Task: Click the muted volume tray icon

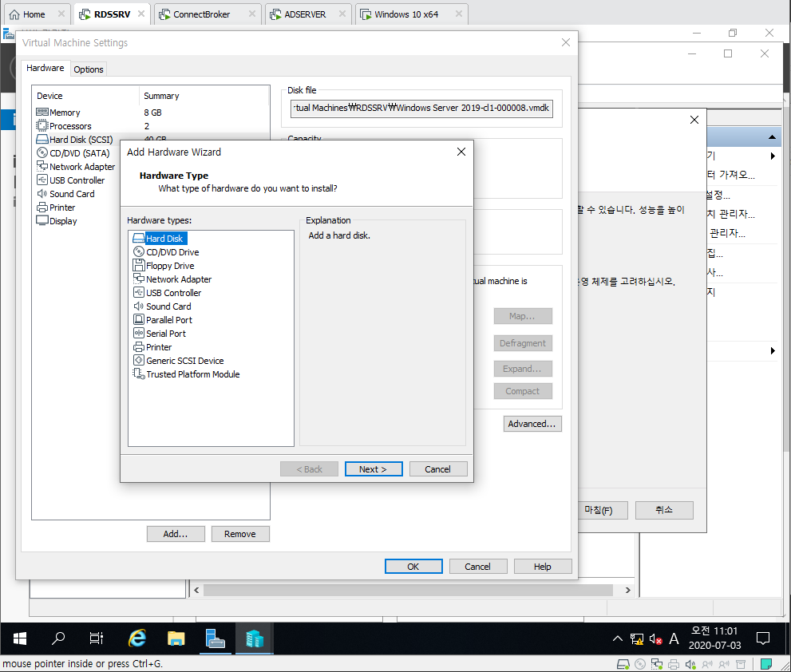Action: (655, 639)
